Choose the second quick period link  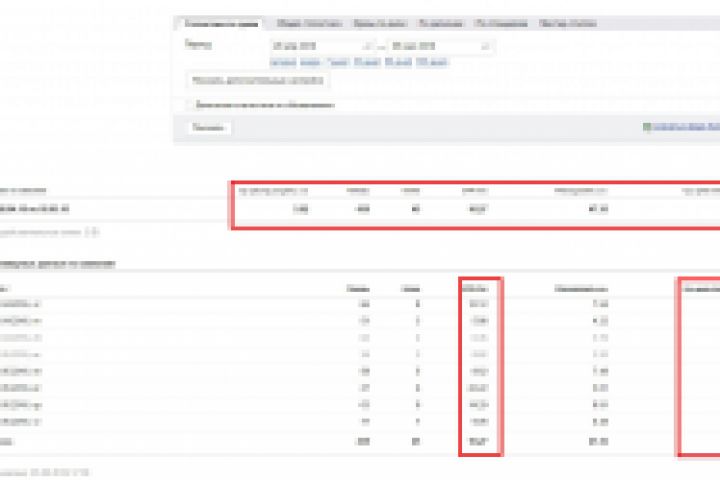[x=310, y=62]
